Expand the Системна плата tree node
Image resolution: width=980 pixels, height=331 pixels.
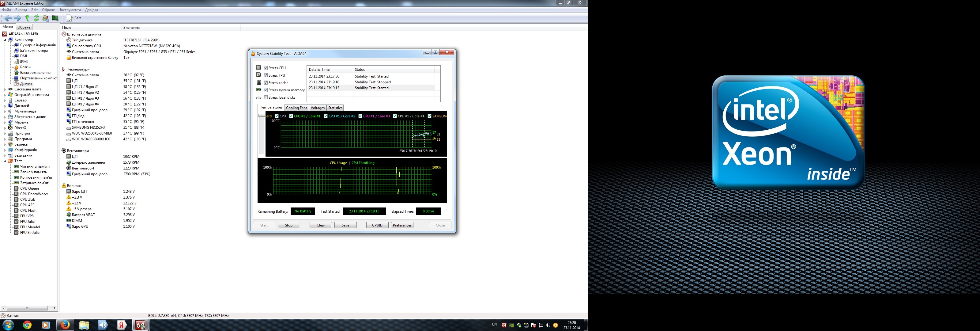(x=5, y=89)
